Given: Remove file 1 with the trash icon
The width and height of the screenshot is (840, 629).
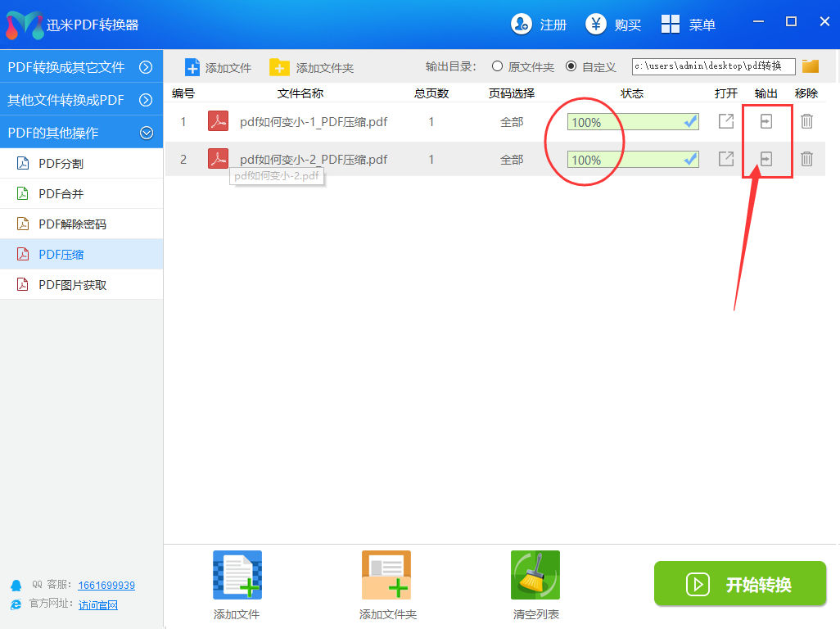Looking at the screenshot, I should pos(806,121).
